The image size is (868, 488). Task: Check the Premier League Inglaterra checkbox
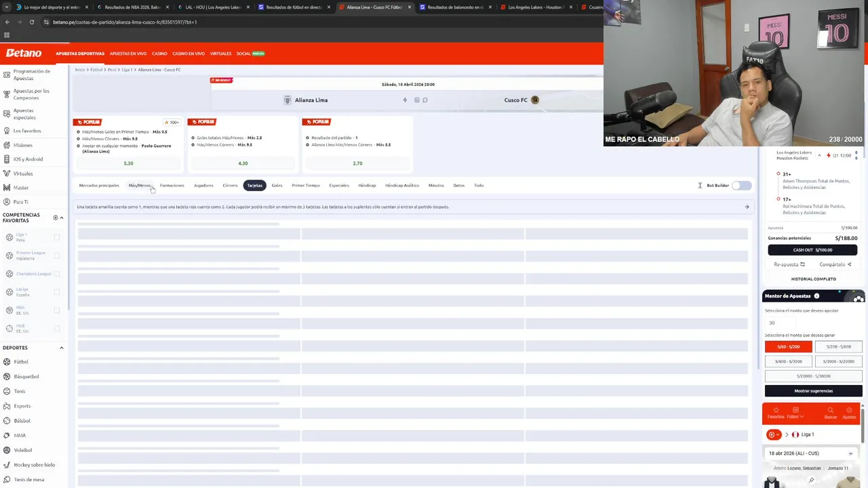(57, 256)
